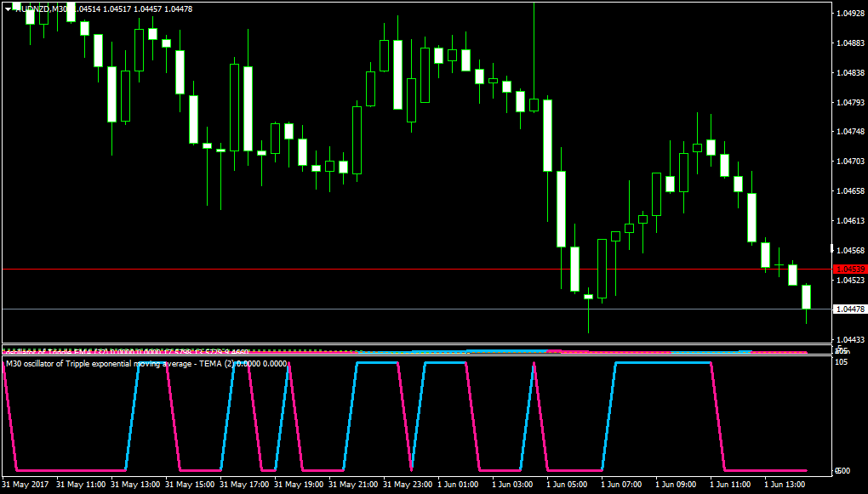The height and width of the screenshot is (494, 868).
Task: Click the 1.04523 price scale label
Action: (851, 280)
